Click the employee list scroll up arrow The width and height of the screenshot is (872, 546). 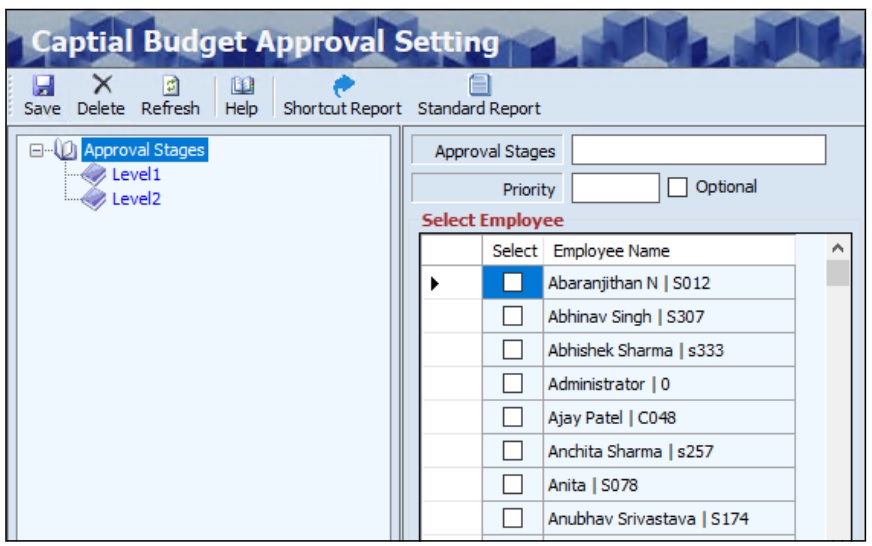click(x=838, y=248)
